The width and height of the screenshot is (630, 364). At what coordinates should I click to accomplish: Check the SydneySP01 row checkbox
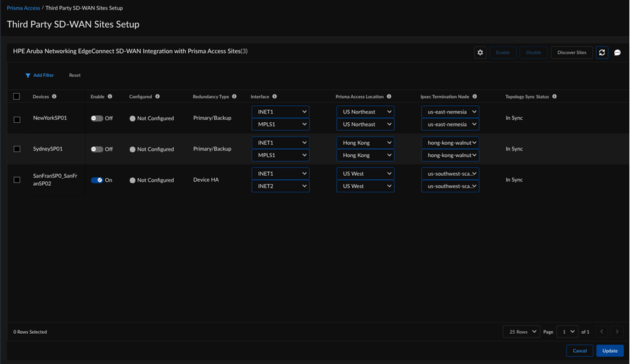[x=17, y=150]
